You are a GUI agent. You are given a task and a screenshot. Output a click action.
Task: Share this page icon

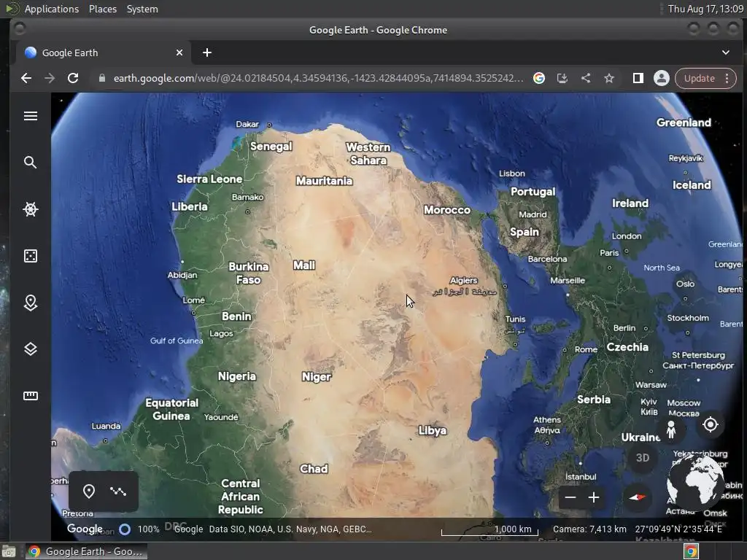point(586,78)
